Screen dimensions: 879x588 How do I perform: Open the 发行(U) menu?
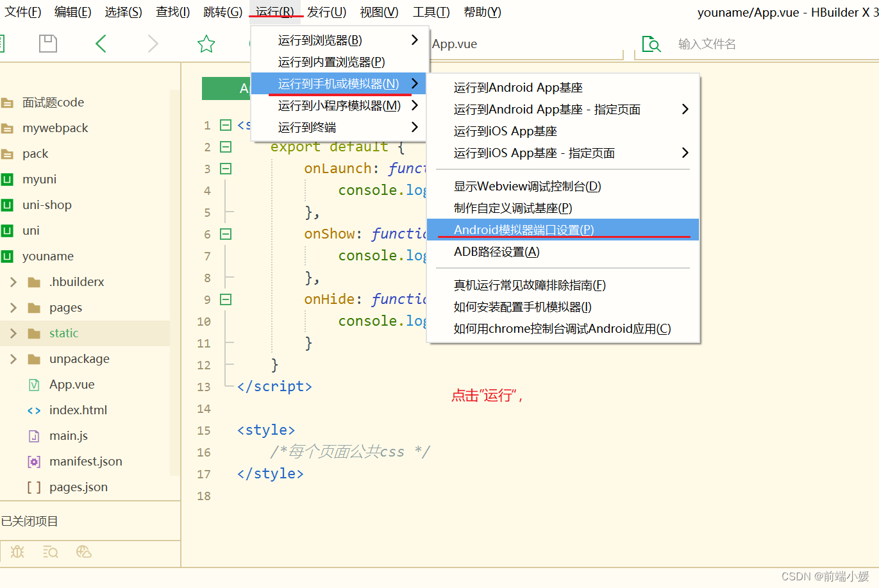[x=326, y=12]
